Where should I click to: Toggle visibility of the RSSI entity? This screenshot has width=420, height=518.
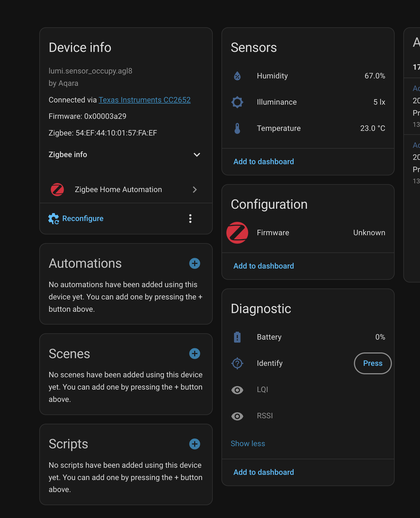pos(237,416)
